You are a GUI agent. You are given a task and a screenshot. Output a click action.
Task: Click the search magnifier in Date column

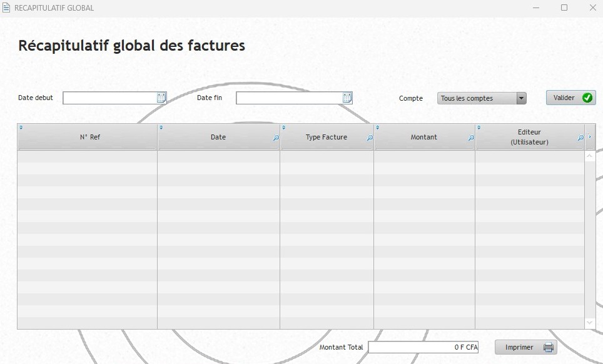276,138
